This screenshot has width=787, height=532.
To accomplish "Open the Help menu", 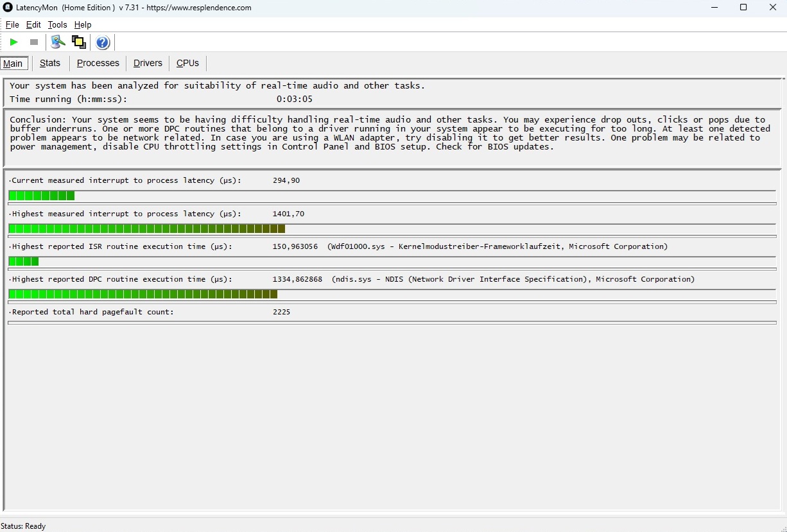I will 83,24.
